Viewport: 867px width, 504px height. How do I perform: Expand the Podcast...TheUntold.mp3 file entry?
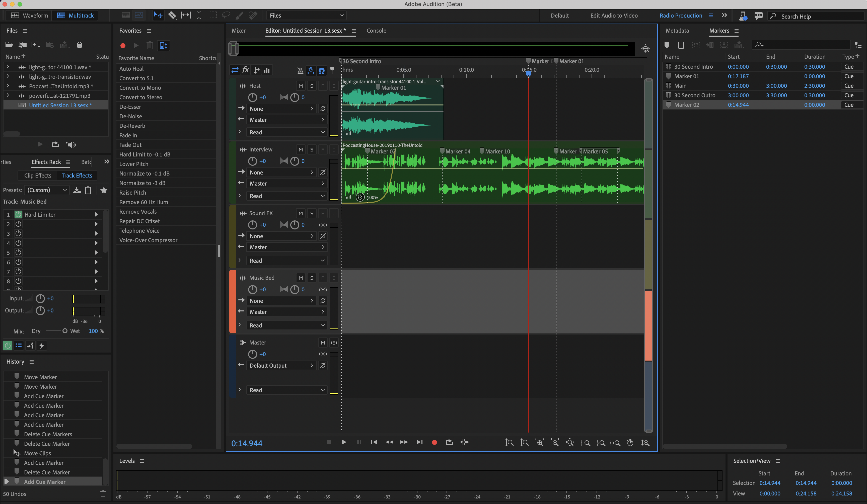click(x=8, y=86)
